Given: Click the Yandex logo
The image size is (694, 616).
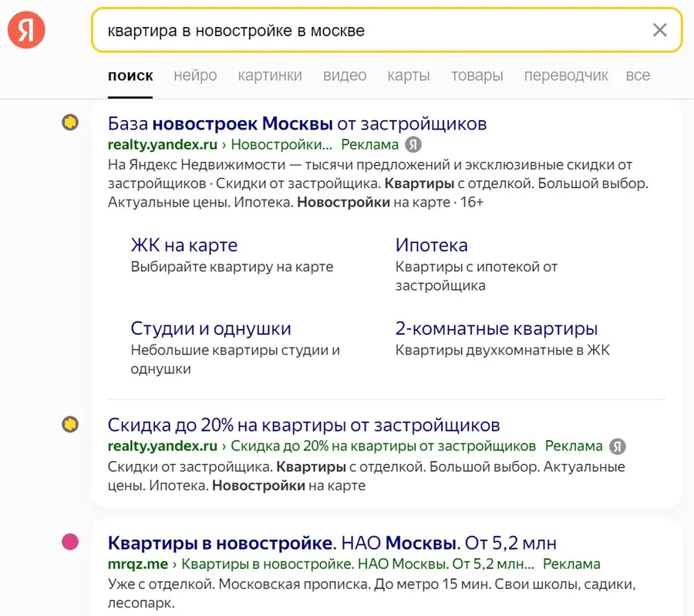Looking at the screenshot, I should [25, 29].
